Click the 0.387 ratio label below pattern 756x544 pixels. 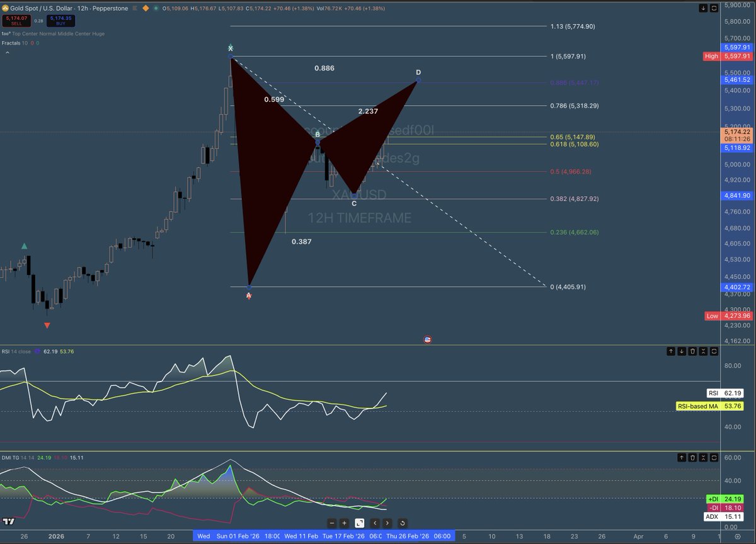[x=301, y=241]
